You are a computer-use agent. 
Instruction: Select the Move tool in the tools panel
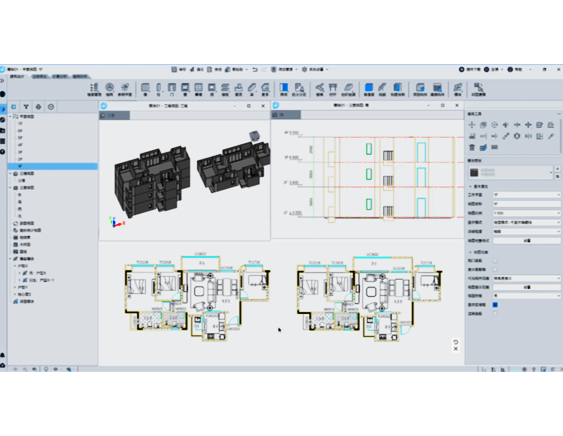click(472, 125)
